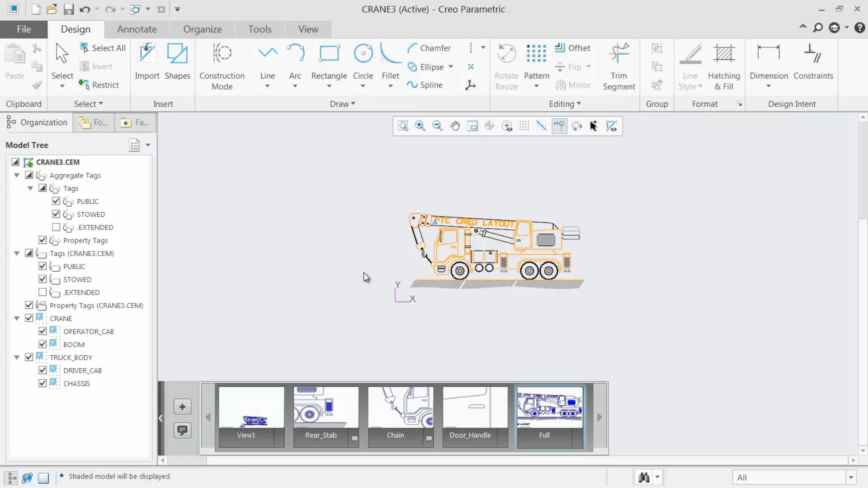
Task: Open the Import tool
Action: (147, 61)
